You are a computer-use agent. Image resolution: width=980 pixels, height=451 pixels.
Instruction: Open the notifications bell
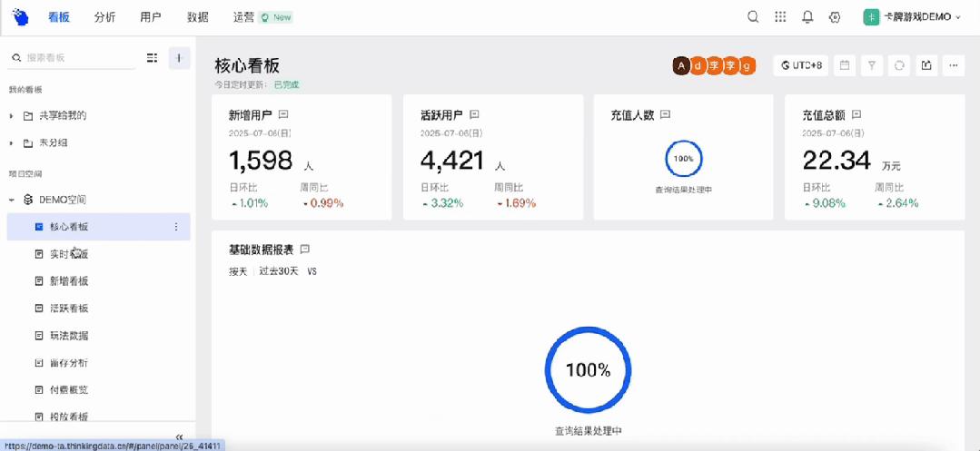[807, 17]
